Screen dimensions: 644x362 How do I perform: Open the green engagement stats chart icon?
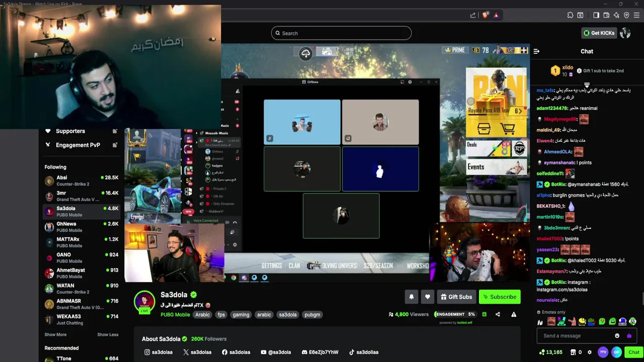tap(484, 314)
